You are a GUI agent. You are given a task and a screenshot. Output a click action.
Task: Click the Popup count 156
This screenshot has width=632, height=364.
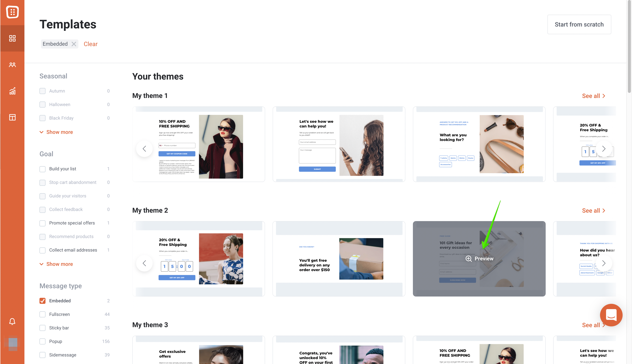pos(106,341)
